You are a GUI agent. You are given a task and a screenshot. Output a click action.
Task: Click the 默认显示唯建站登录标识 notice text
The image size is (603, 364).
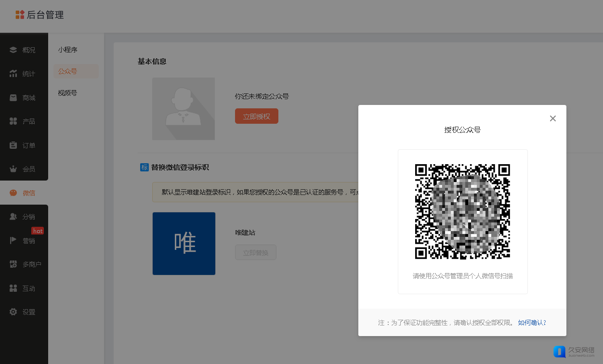[x=260, y=192]
